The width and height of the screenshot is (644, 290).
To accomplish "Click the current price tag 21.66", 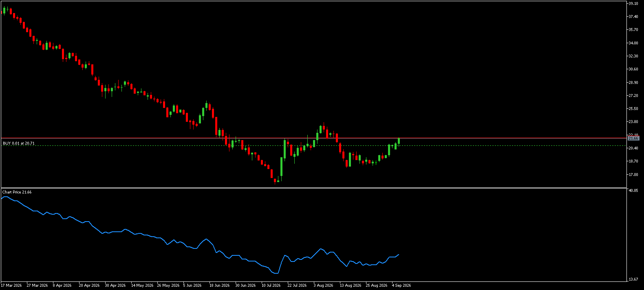I will click(633, 138).
